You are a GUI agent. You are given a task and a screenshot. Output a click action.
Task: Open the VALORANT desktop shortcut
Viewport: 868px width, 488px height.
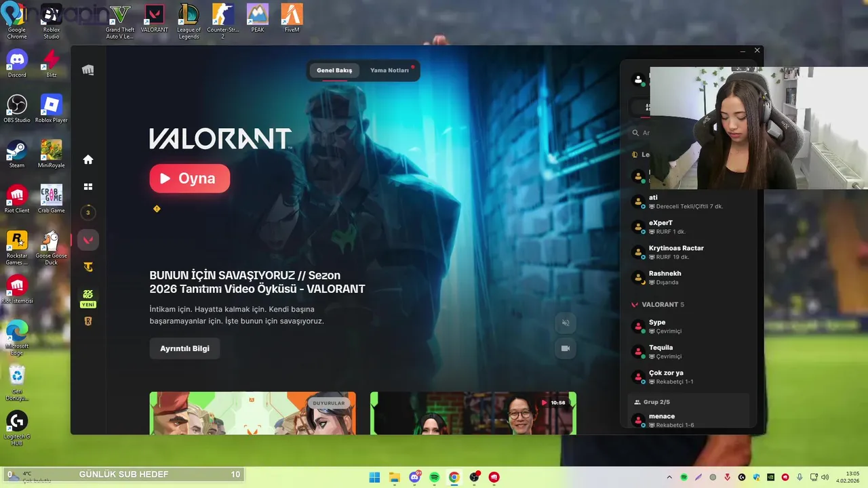click(x=155, y=19)
